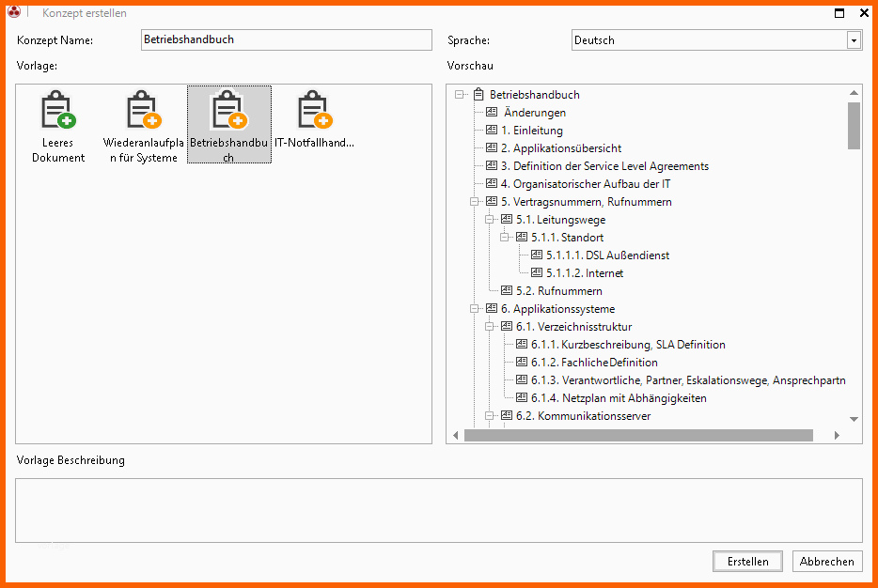Collapse the 6.1. Verzeichnisstruktur node
The image size is (878, 588).
pyautogui.click(x=489, y=327)
